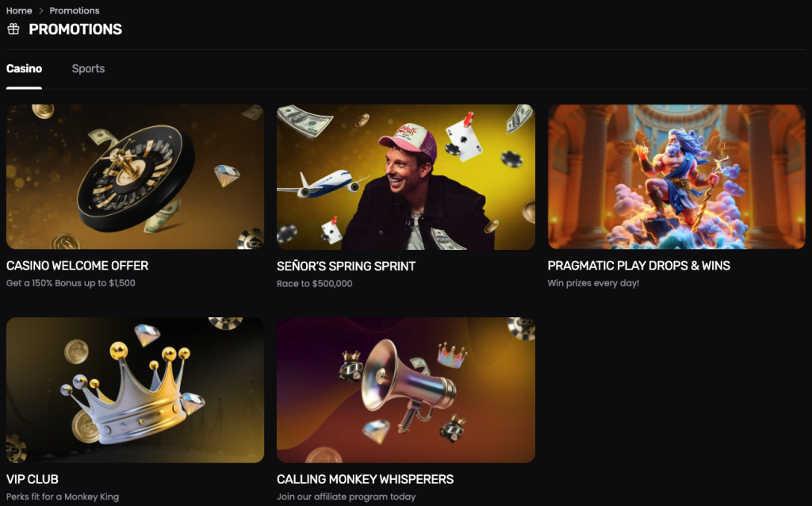Click Pragmatic Play Drops & Wins title
Viewport: 812px width, 506px height.
coord(638,266)
